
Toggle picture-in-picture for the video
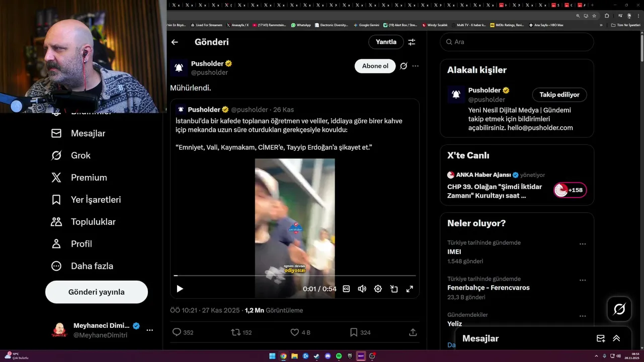pos(394,289)
